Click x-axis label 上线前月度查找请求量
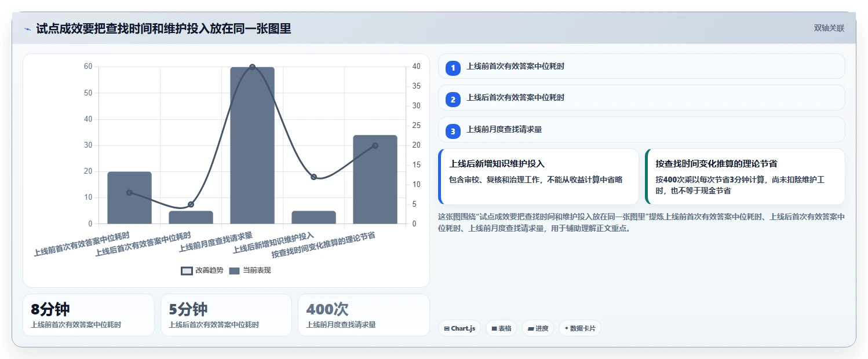 (216, 242)
